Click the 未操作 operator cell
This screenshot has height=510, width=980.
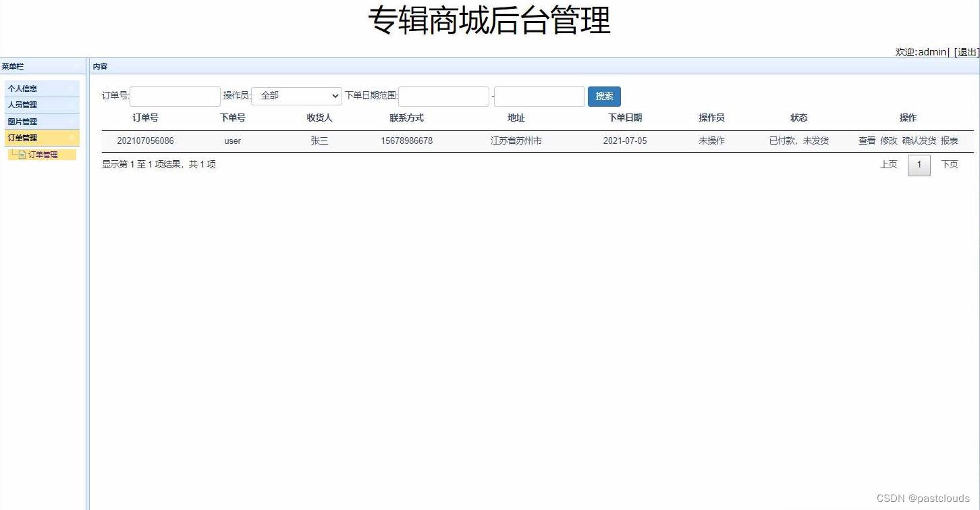click(711, 141)
